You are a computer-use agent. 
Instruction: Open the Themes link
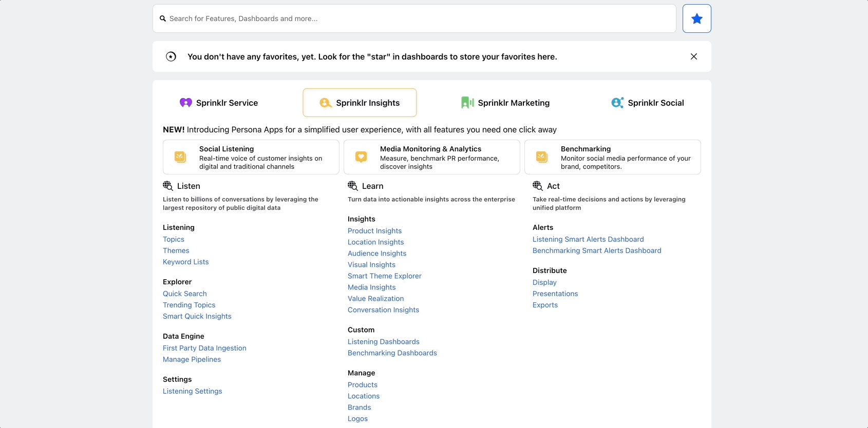176,250
